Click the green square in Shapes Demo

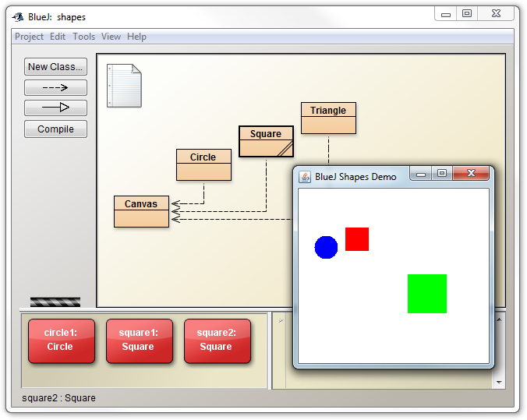tap(427, 294)
